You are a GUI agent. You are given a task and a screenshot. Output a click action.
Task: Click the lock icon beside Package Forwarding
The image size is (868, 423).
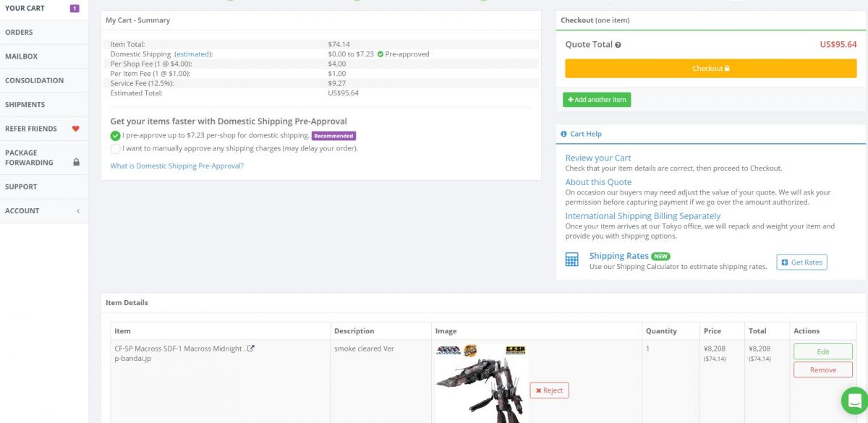click(76, 162)
